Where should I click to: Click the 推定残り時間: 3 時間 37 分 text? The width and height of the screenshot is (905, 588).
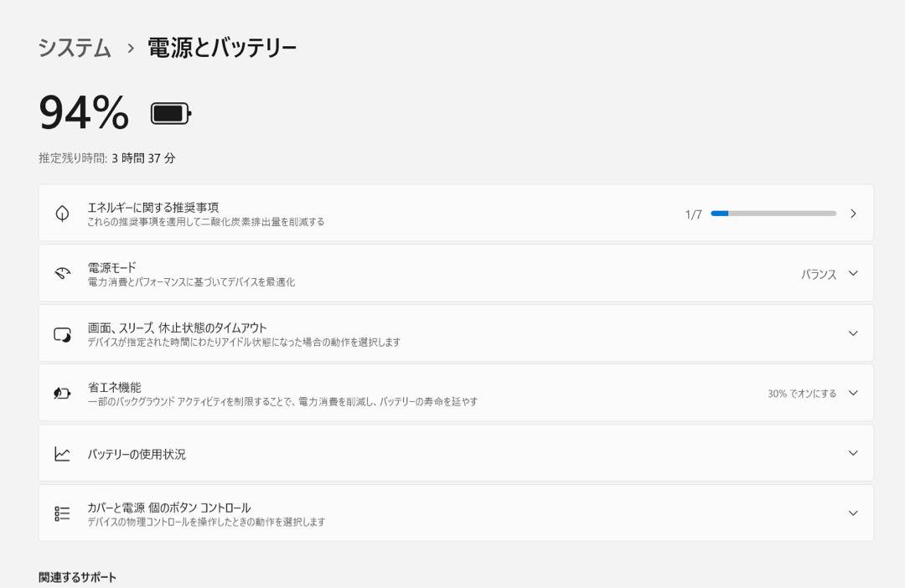(106, 158)
